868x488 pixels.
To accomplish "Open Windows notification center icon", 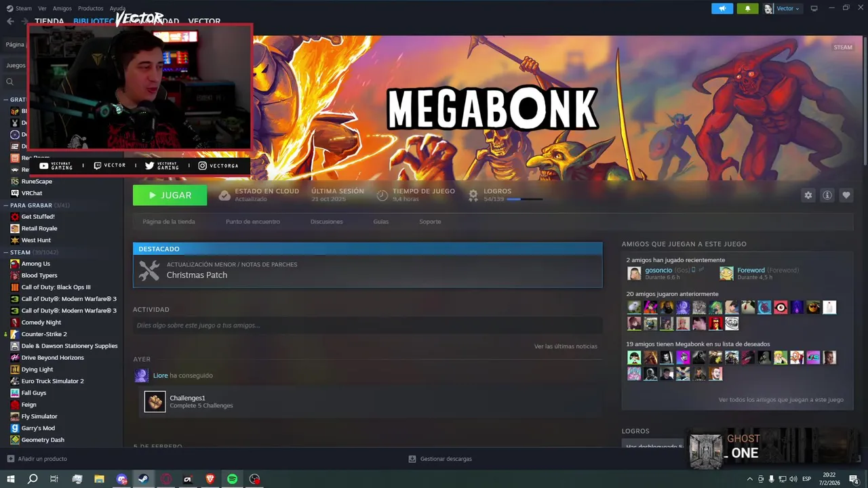I will (x=854, y=479).
